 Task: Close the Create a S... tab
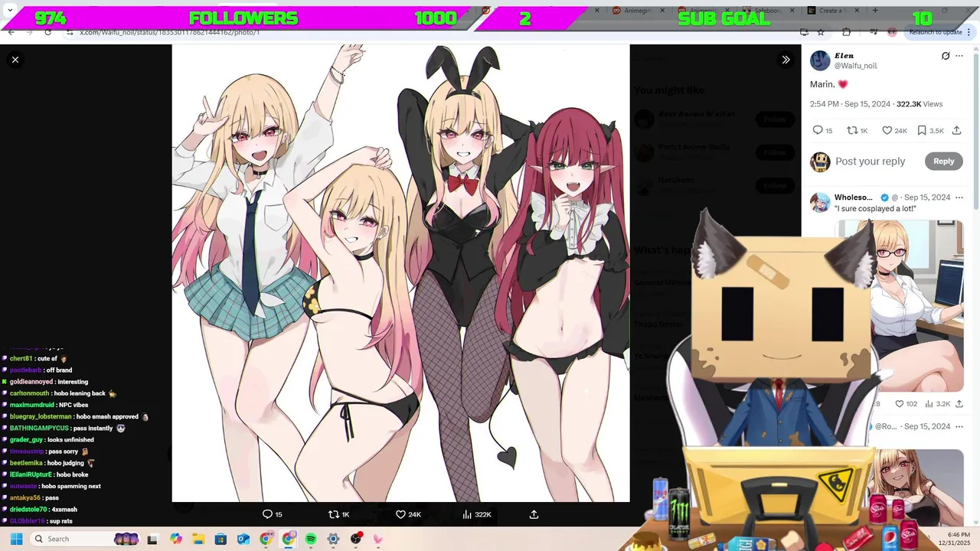857,11
